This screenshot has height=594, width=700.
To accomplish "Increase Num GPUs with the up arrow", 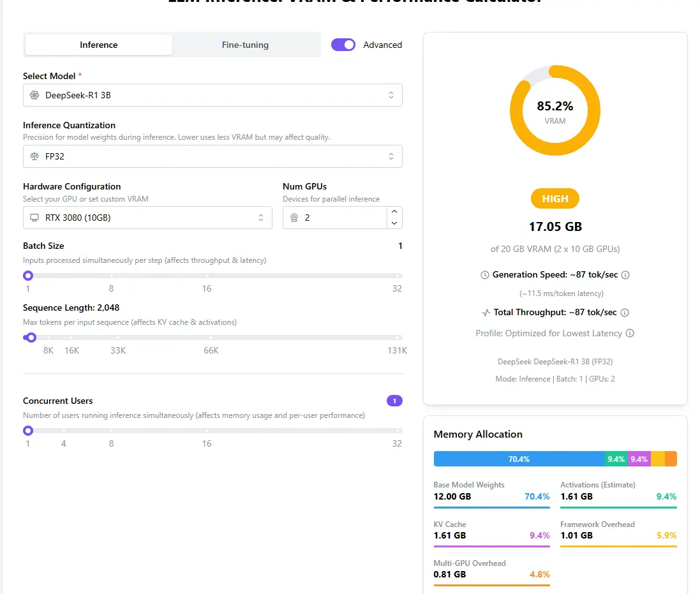I will (x=394, y=212).
